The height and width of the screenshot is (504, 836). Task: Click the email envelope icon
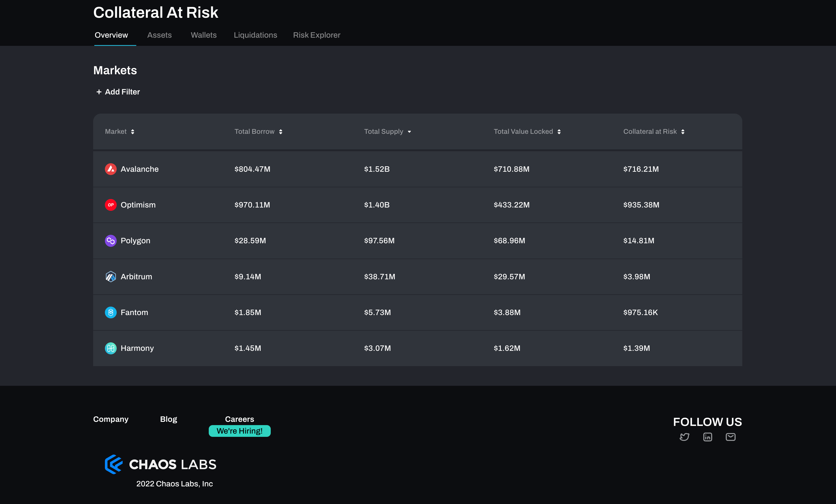731,437
